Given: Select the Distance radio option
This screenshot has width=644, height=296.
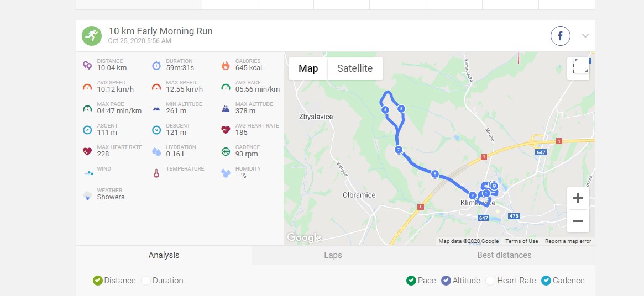Looking at the screenshot, I should pos(97,281).
